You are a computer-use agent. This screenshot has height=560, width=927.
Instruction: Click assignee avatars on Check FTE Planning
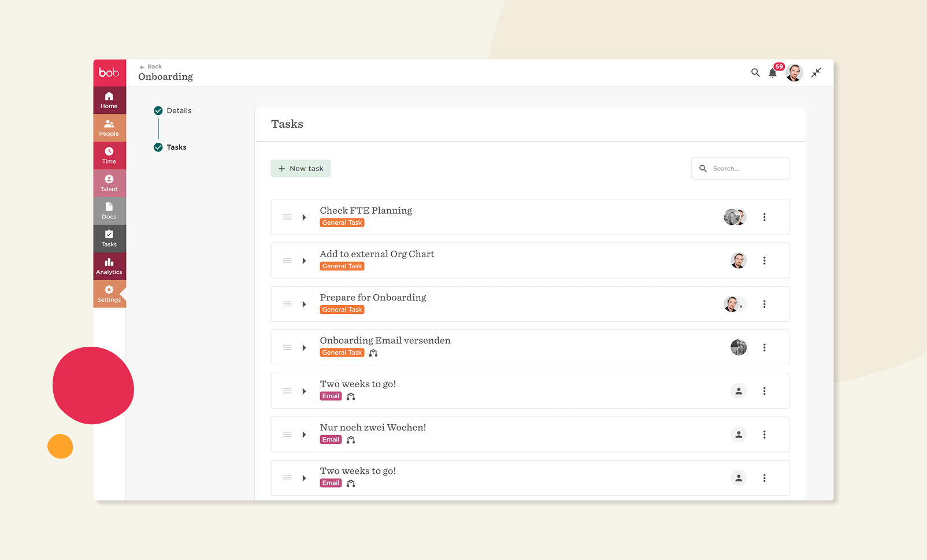[735, 217]
